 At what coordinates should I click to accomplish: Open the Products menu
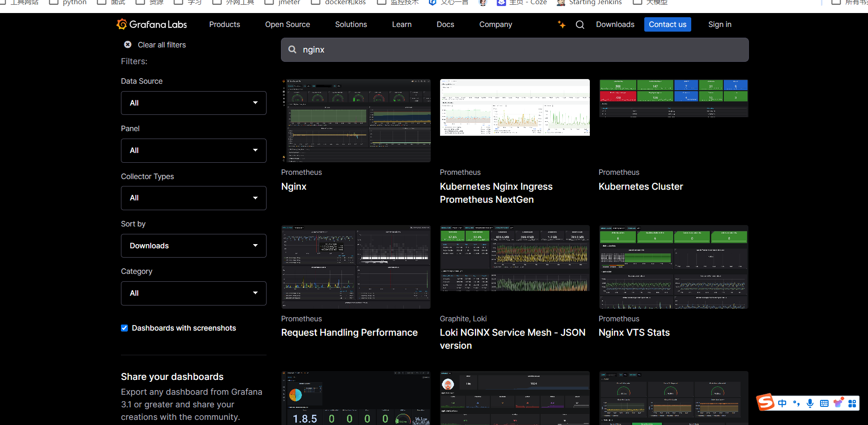(x=225, y=25)
